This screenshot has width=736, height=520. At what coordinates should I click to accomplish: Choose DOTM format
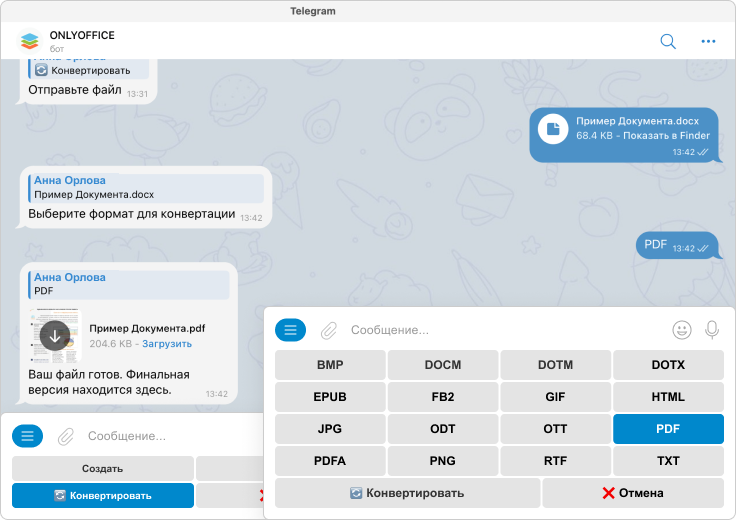[555, 365]
